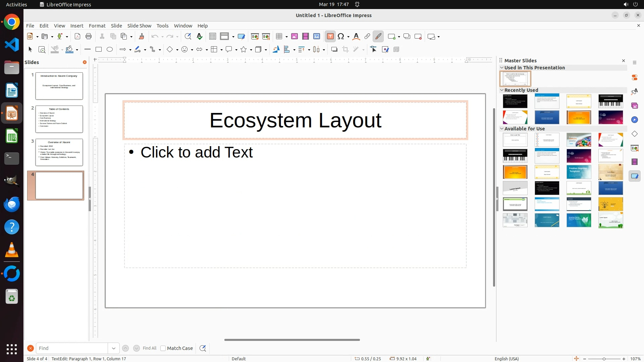The image size is (644, 362).
Task: Toggle the Shadow icon
Action: coord(334,50)
